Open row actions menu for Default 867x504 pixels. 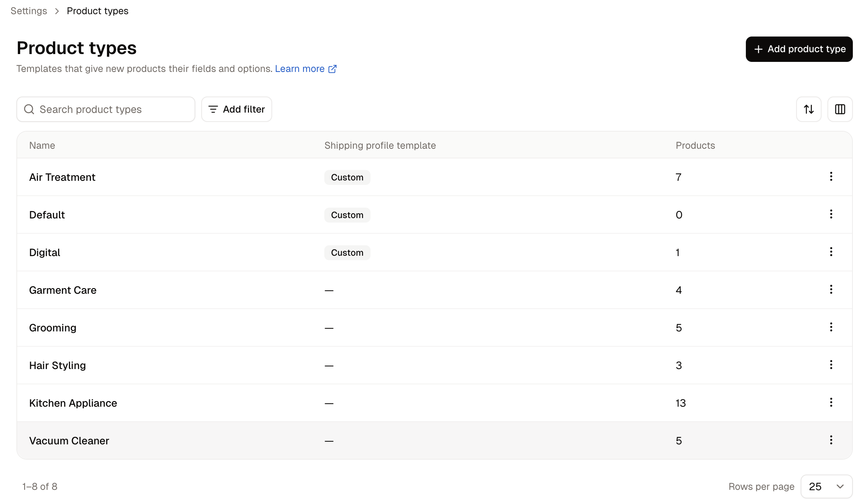(831, 214)
